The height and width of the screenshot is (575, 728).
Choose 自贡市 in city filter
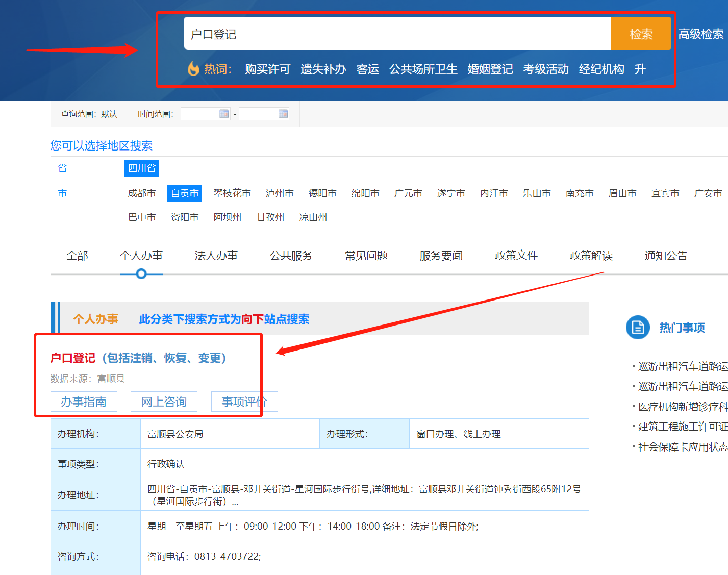click(185, 193)
